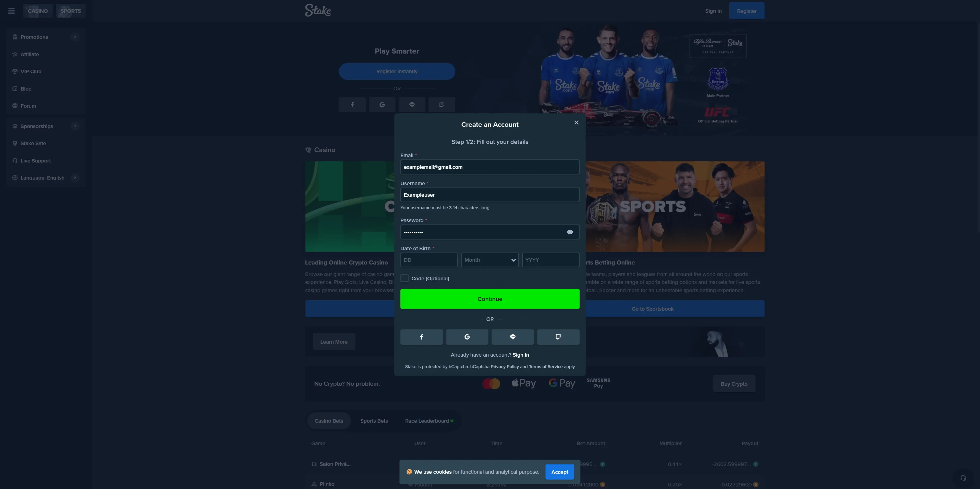Open the hamburger menu icon

[x=11, y=11]
